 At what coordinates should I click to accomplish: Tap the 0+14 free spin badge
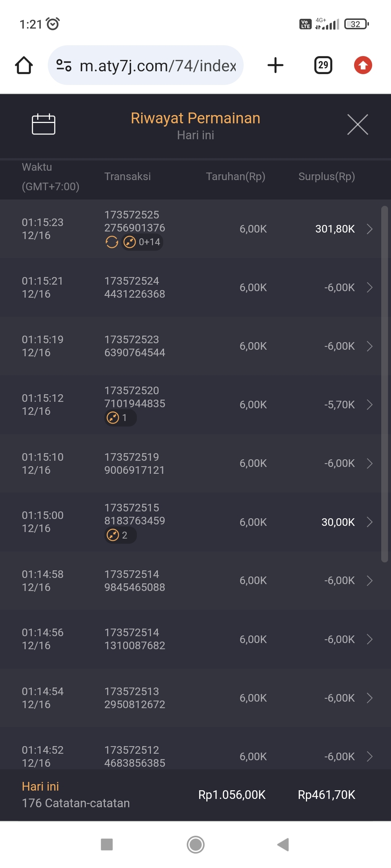[143, 242]
